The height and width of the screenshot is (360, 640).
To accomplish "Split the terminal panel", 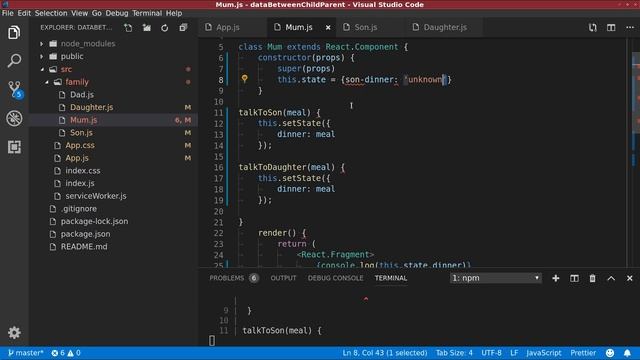I will point(574,278).
